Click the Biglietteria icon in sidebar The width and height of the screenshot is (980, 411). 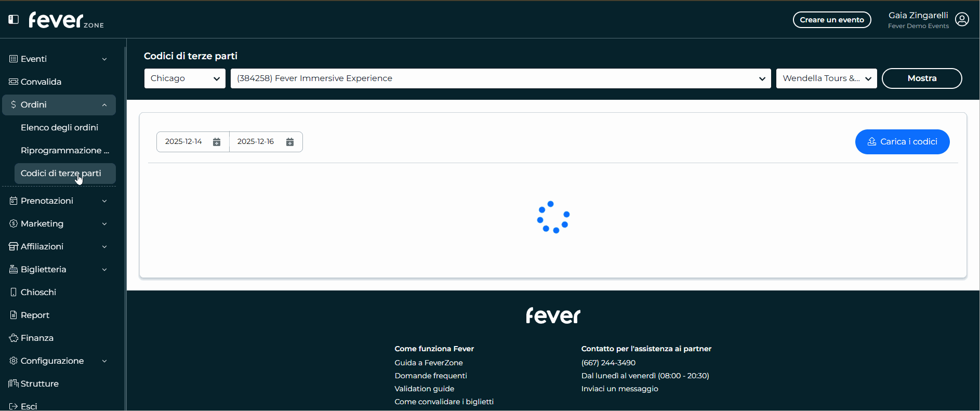(14, 269)
